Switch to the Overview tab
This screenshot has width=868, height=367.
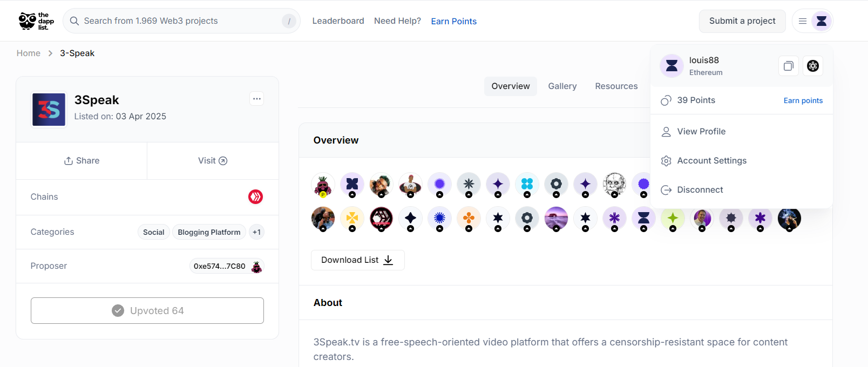(x=511, y=86)
